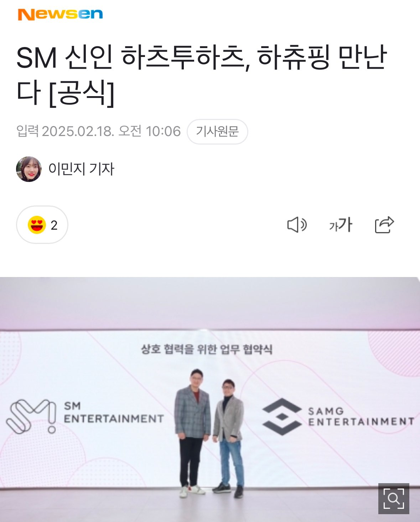Click the [공식] tag in headline
The image size is (420, 522).
82,93
